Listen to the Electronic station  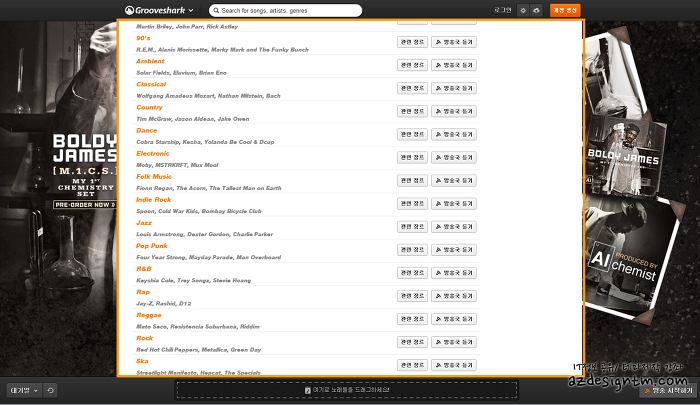pos(454,158)
